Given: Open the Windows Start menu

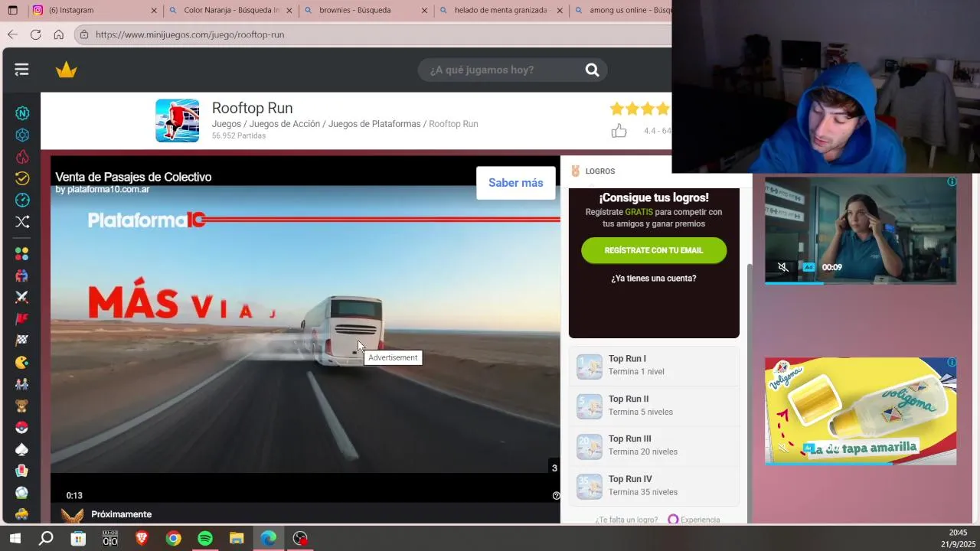Looking at the screenshot, I should coord(14,538).
